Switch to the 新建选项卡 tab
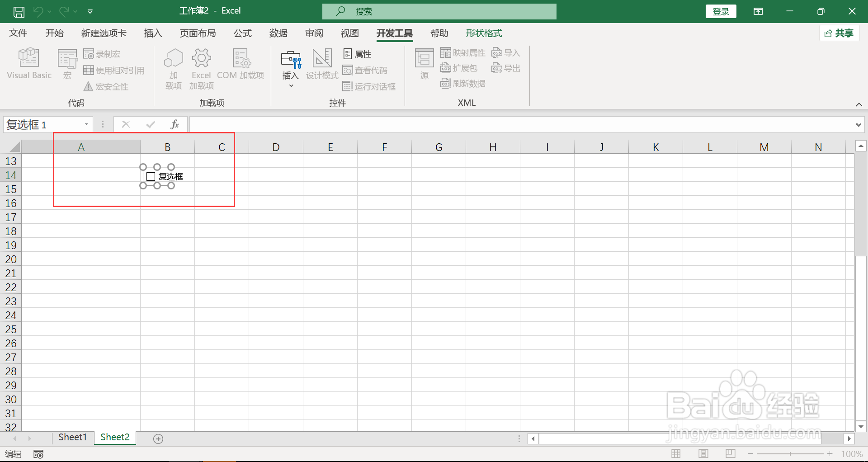 (104, 33)
